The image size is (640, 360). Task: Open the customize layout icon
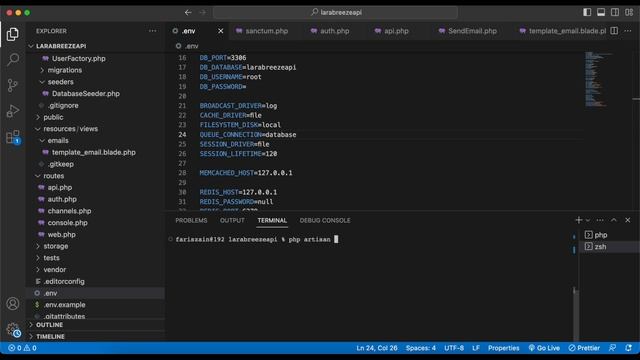pos(629,12)
